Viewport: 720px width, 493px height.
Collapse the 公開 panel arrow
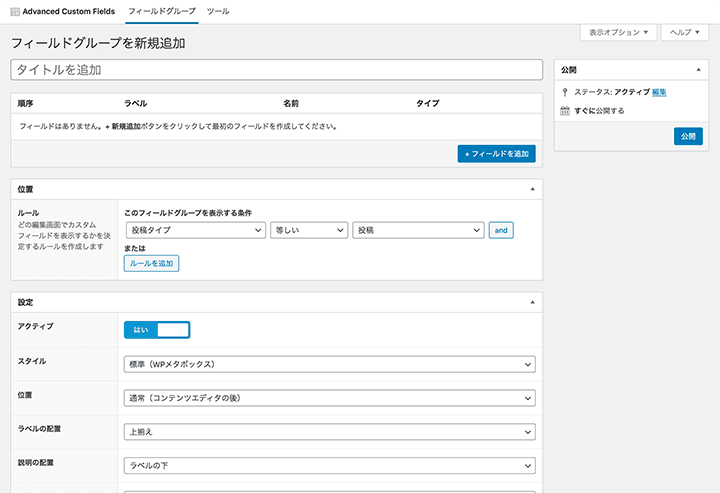[698, 70]
